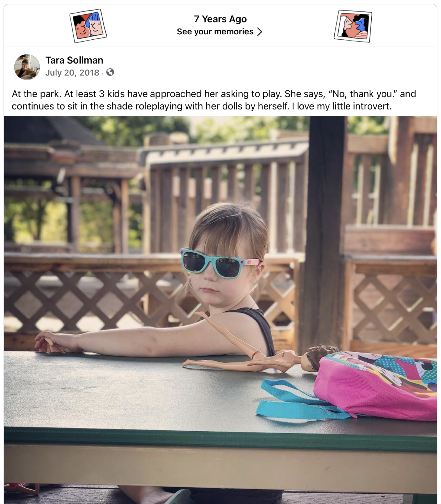Open the July 20, 2018 timestamp

coord(72,73)
